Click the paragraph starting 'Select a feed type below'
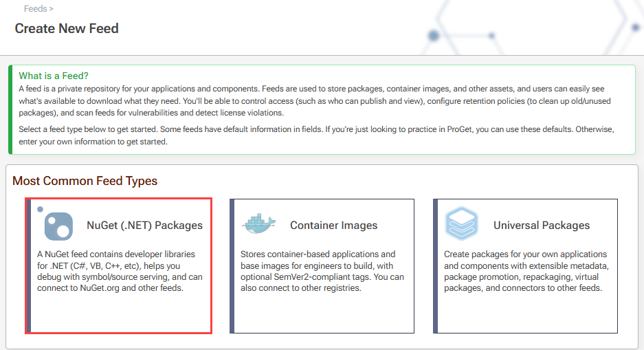This screenshot has width=644, height=350. 316,135
